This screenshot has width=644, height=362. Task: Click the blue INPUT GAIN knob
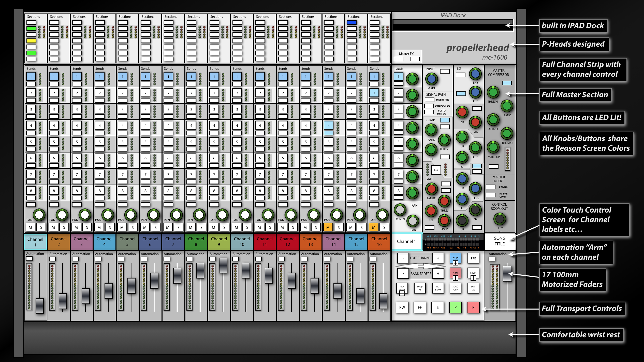pos(431,79)
